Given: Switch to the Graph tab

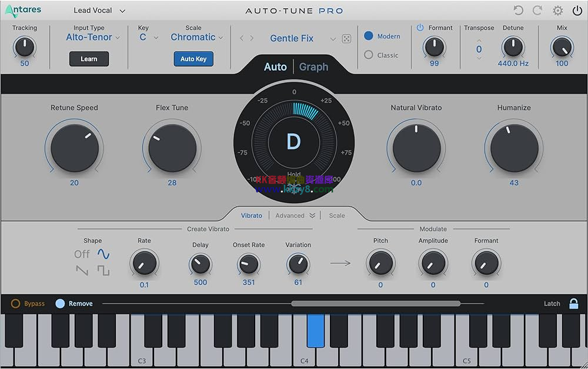Looking at the screenshot, I should 313,67.
